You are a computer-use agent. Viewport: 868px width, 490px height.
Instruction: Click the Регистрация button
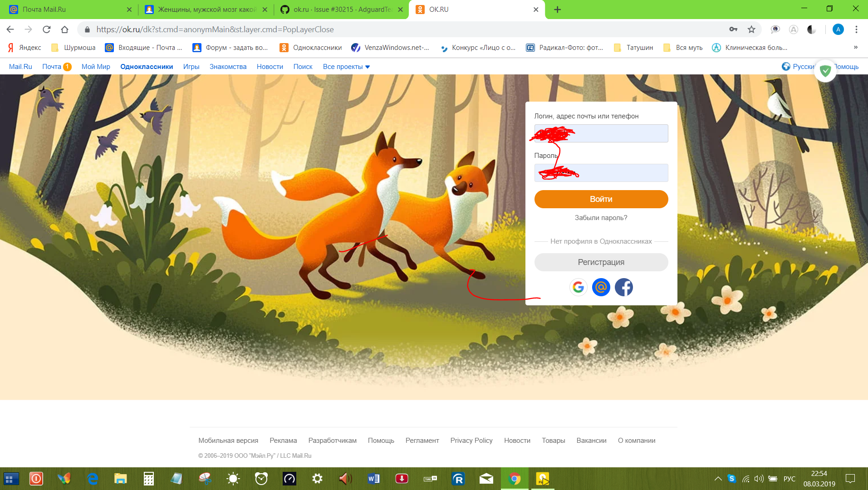click(x=601, y=262)
